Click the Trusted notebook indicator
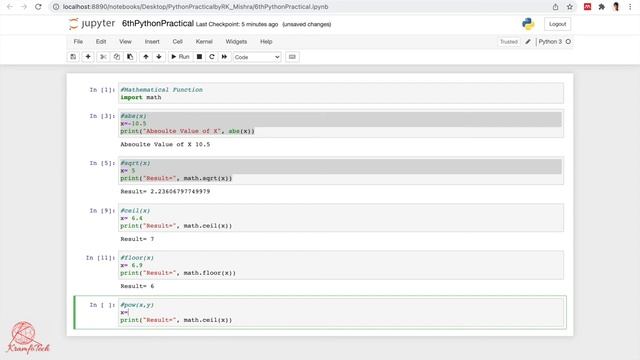 pos(509,42)
